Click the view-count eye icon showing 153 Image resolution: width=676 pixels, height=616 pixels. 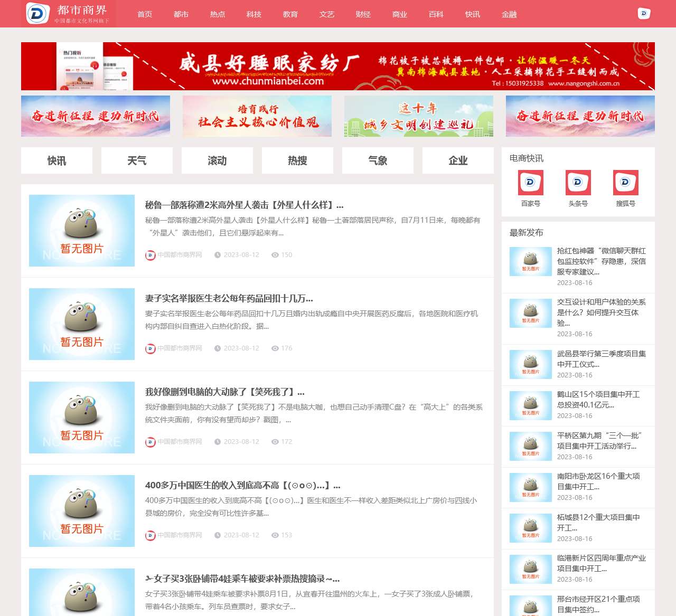(x=275, y=535)
